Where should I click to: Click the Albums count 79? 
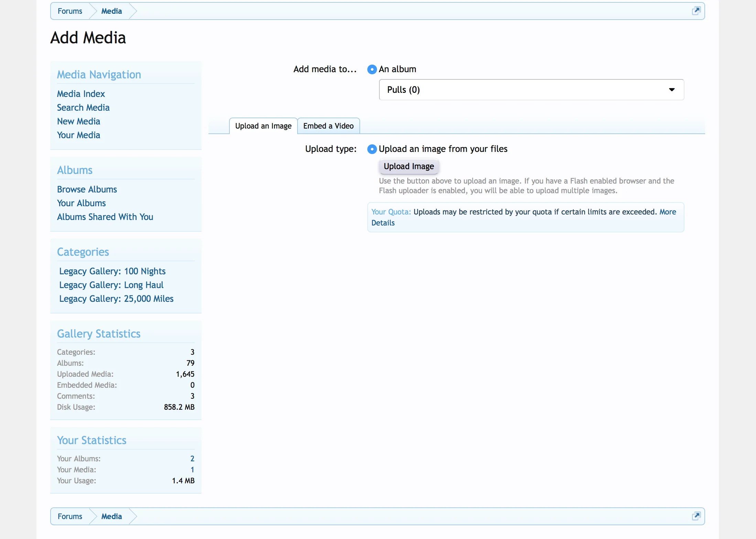coord(191,363)
